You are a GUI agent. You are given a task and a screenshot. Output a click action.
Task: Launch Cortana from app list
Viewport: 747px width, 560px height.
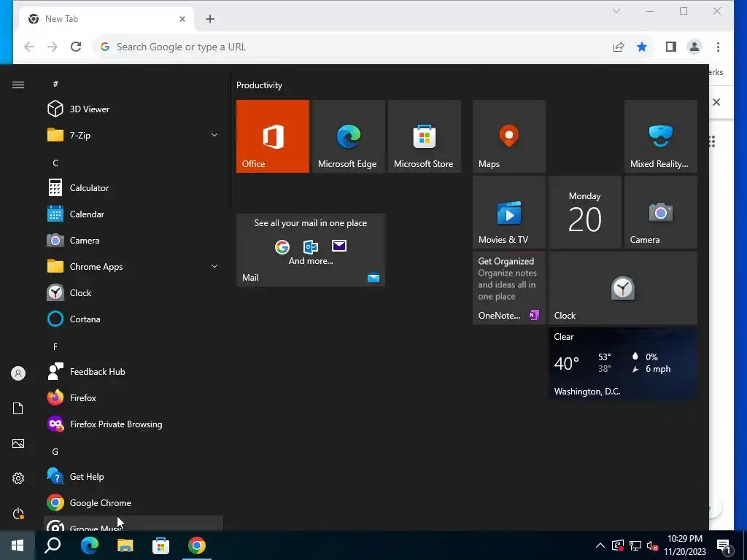point(133,319)
